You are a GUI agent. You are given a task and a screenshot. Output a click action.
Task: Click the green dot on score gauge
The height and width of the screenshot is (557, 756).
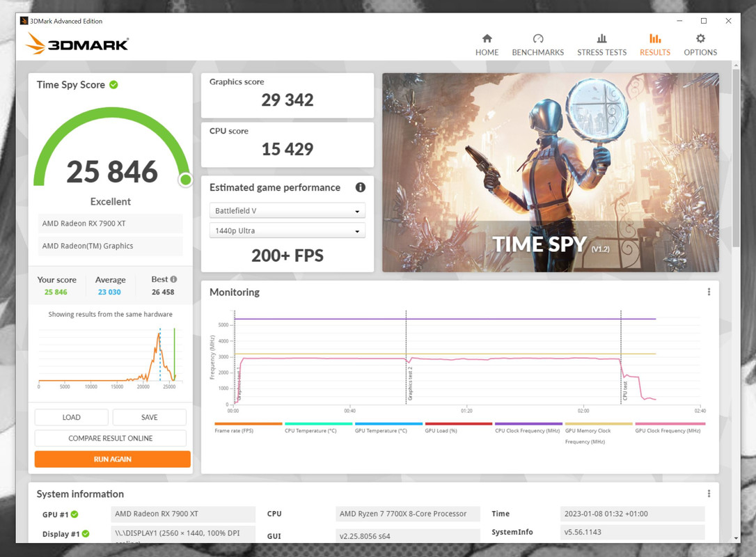185,180
